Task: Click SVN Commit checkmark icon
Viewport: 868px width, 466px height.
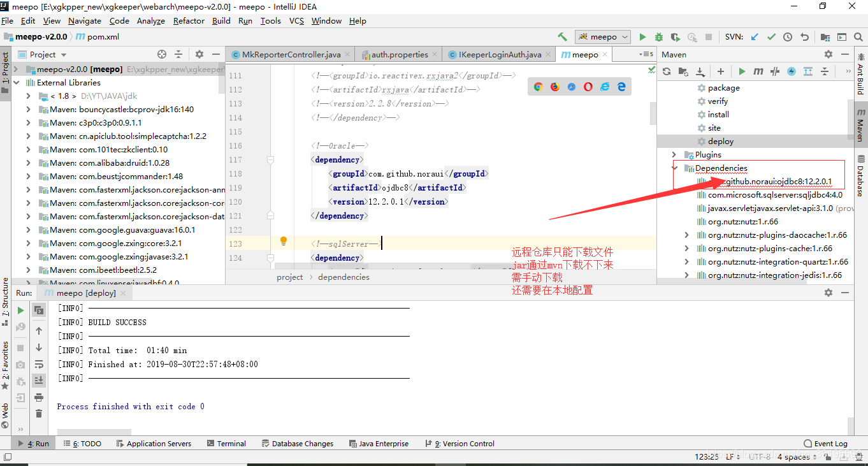Action: pos(772,37)
